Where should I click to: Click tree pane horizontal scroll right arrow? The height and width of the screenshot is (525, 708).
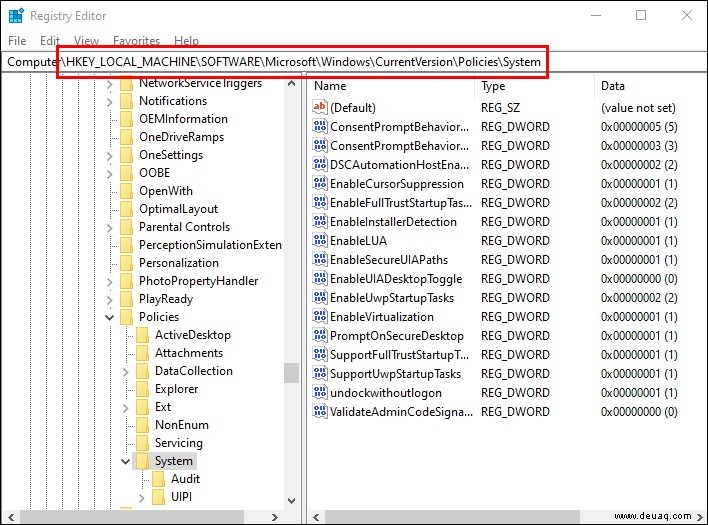[275, 517]
